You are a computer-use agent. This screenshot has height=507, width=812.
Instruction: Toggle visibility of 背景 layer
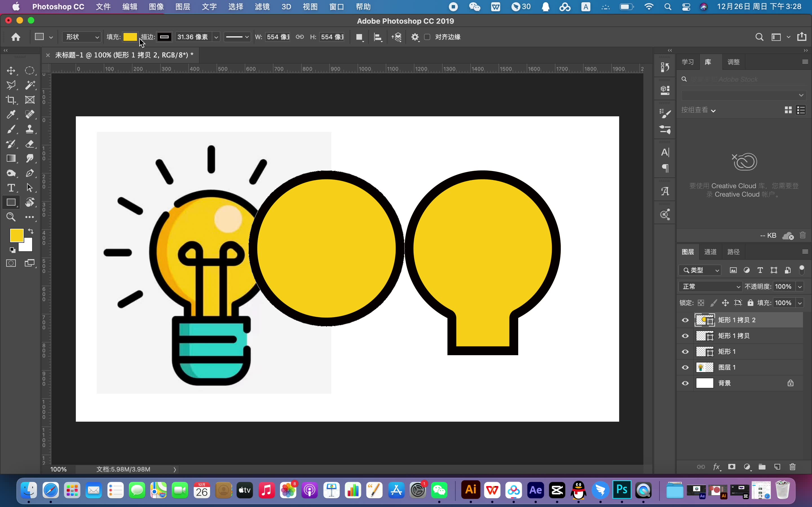(685, 383)
